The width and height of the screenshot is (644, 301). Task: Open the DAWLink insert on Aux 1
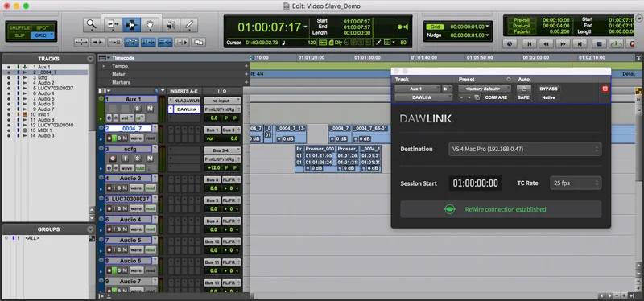187,109
